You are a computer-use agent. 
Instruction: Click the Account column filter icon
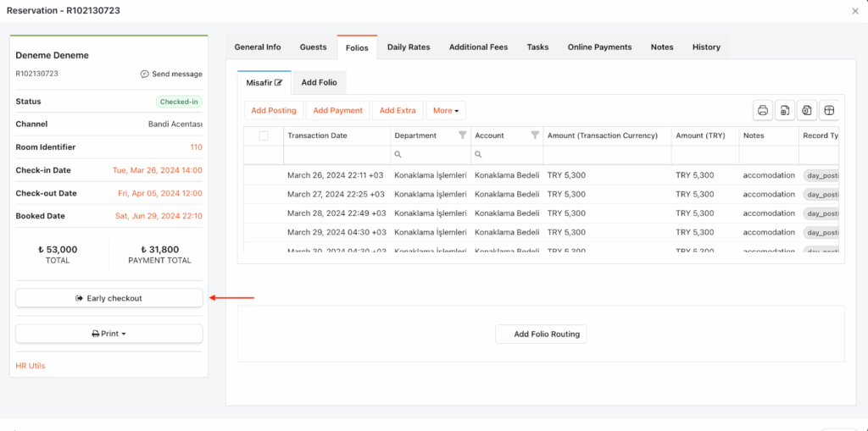pyautogui.click(x=535, y=135)
